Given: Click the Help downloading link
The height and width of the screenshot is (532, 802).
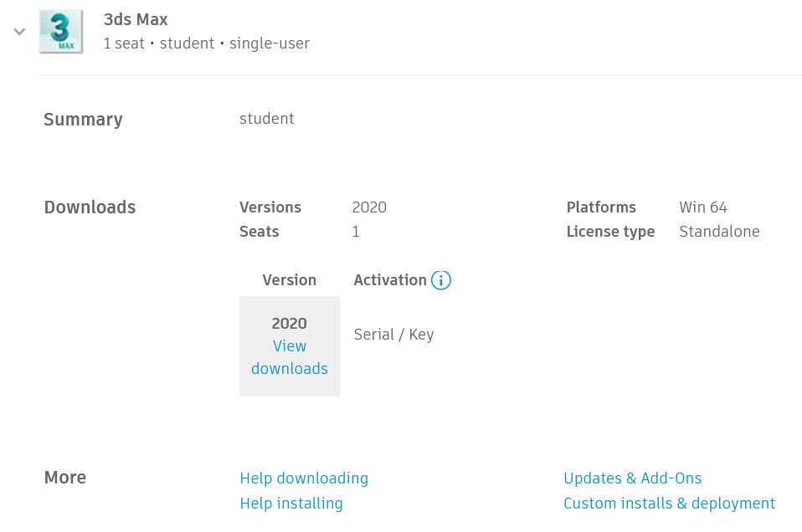Looking at the screenshot, I should tap(304, 478).
